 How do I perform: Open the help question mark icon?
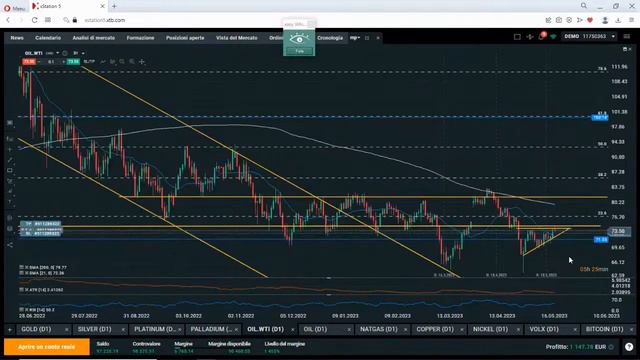pos(629,347)
